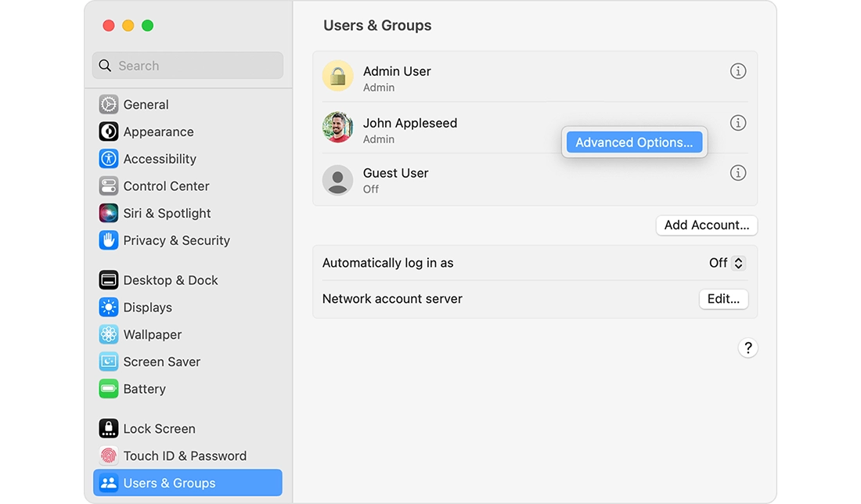This screenshot has width=861, height=504.
Task: Close the System Settings window
Action: click(109, 26)
